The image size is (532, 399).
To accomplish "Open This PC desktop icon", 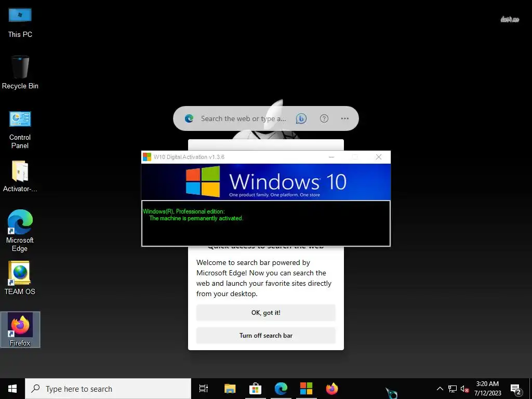I will coord(20,23).
